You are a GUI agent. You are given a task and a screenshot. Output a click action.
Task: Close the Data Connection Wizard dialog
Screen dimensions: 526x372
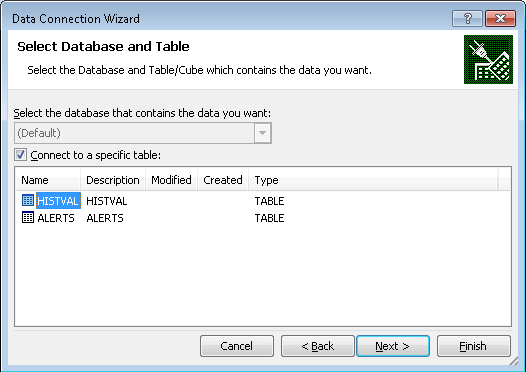pyautogui.click(x=500, y=18)
